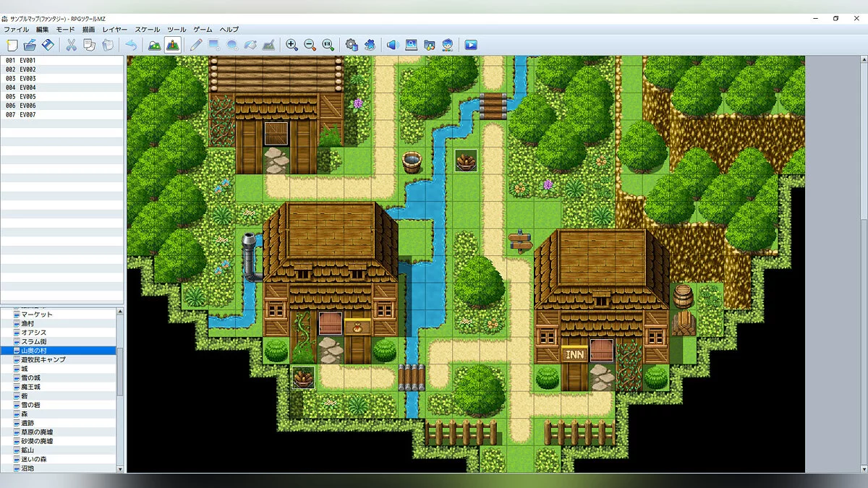Open the ツール menu
This screenshot has height=488, width=868.
176,30
